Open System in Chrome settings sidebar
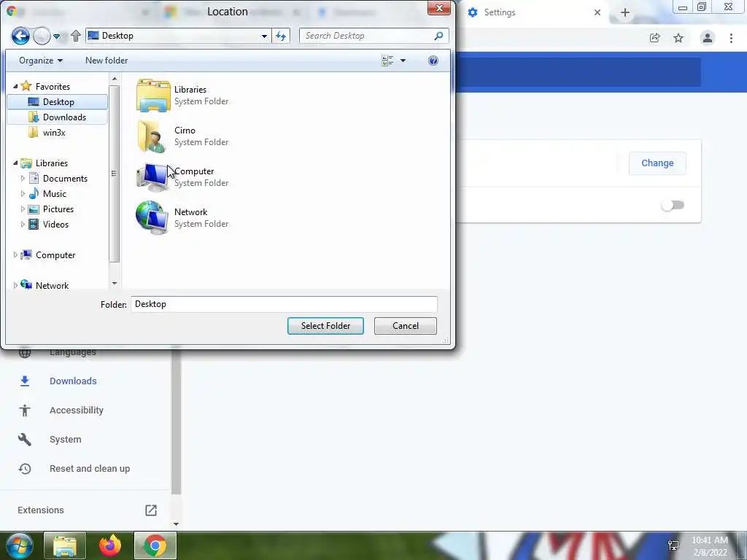747x560 pixels. 65,440
